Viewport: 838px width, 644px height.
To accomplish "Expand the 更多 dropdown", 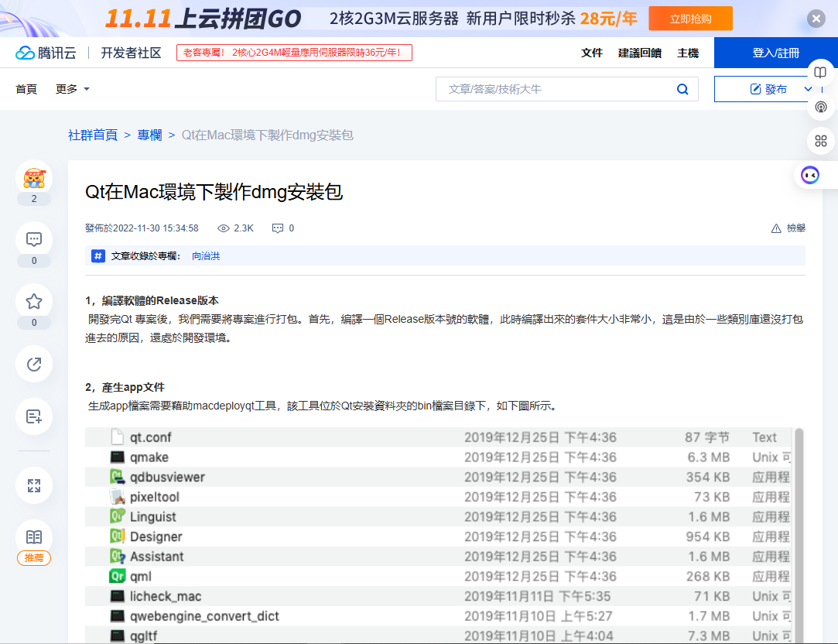I will click(72, 89).
